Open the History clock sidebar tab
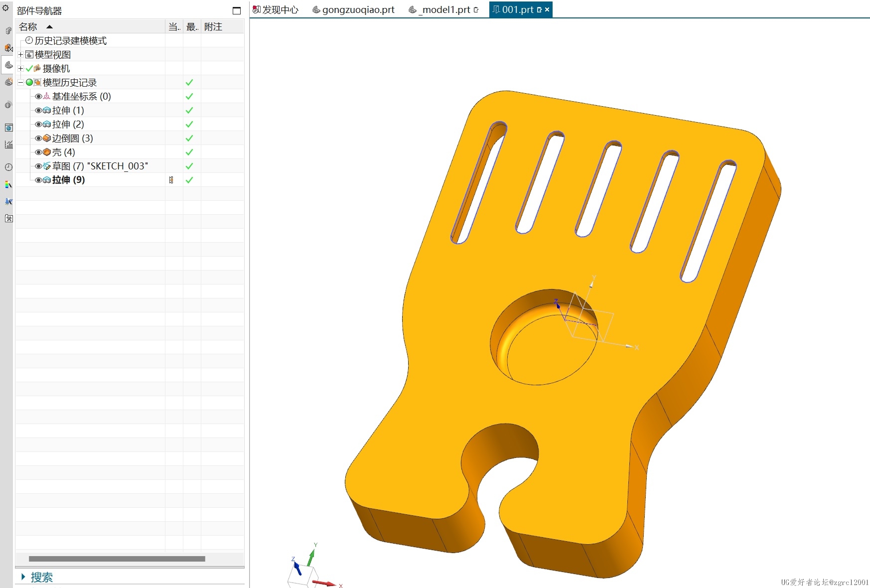The width and height of the screenshot is (870, 588). [x=8, y=167]
